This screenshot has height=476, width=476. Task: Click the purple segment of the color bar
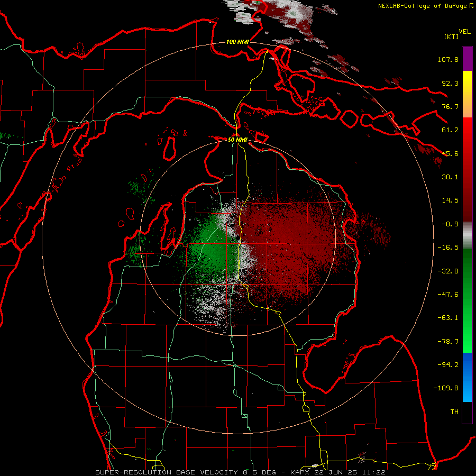(467, 59)
